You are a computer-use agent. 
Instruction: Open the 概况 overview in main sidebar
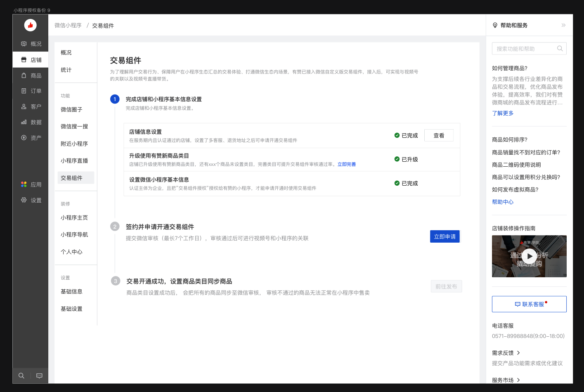point(31,44)
